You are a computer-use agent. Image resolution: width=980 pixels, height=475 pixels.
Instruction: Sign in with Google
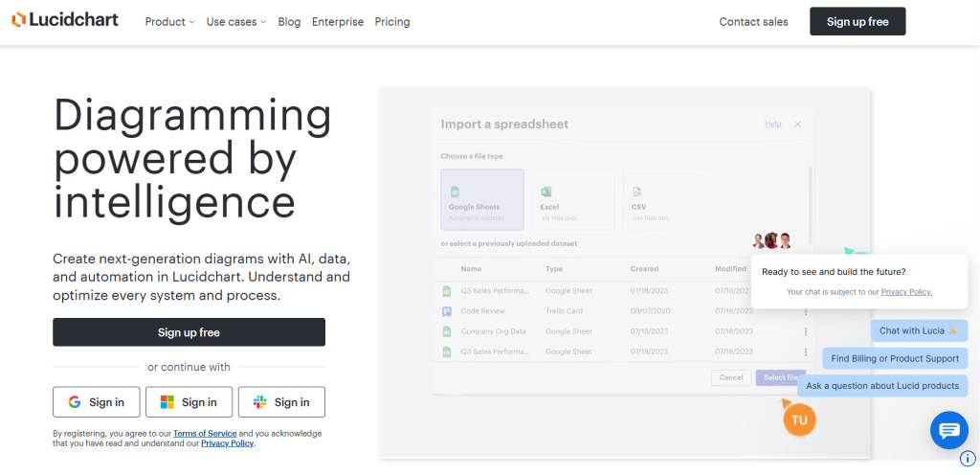(x=97, y=402)
